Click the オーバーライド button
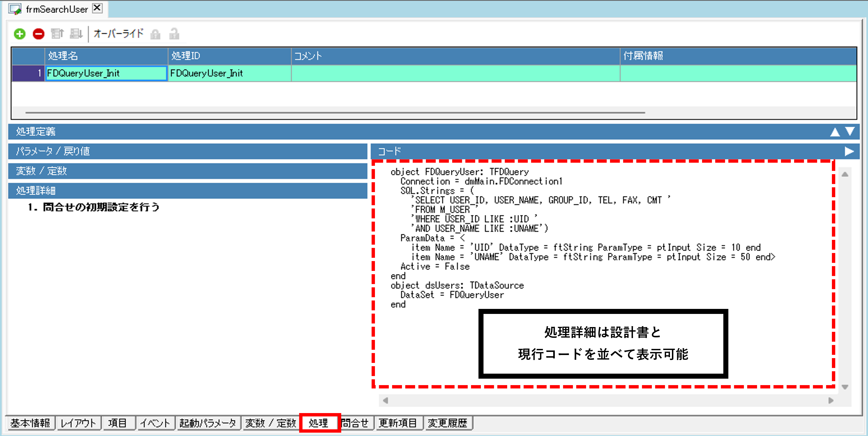Viewport: 868px width, 436px height. click(118, 34)
